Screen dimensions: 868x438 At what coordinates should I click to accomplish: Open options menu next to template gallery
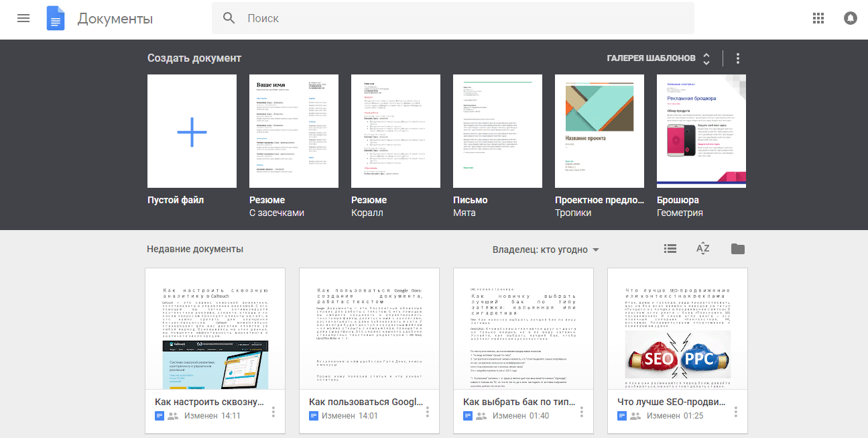pyautogui.click(x=737, y=58)
